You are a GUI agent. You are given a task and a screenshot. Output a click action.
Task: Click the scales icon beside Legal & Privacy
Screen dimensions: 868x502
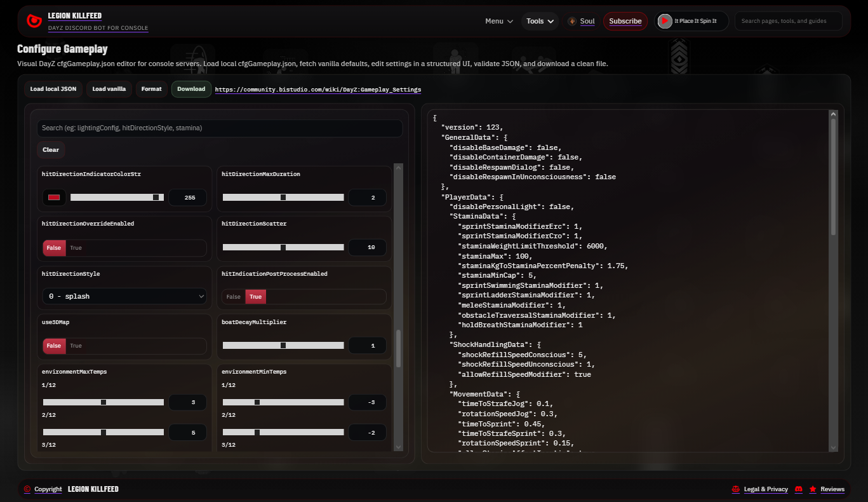(x=736, y=489)
